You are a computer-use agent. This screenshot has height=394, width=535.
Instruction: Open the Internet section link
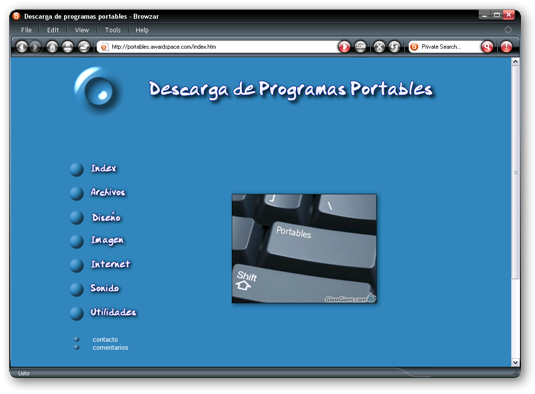tap(111, 264)
